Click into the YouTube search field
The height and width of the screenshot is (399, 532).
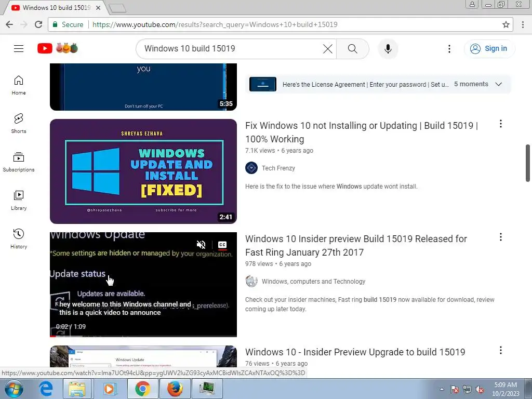coord(231,48)
